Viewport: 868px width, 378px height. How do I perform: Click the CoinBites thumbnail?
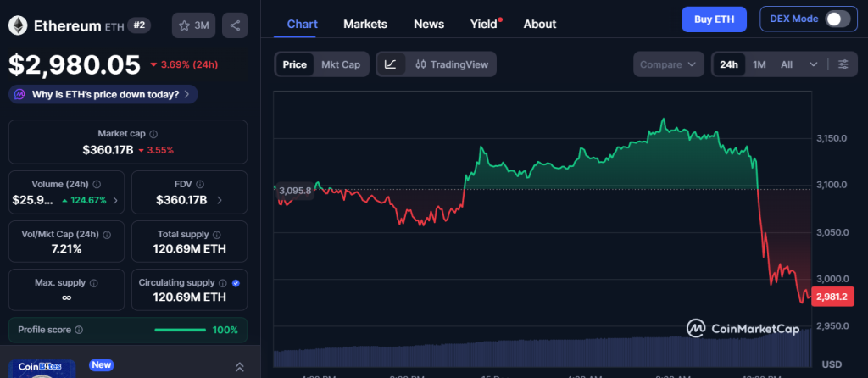pyautogui.click(x=42, y=369)
